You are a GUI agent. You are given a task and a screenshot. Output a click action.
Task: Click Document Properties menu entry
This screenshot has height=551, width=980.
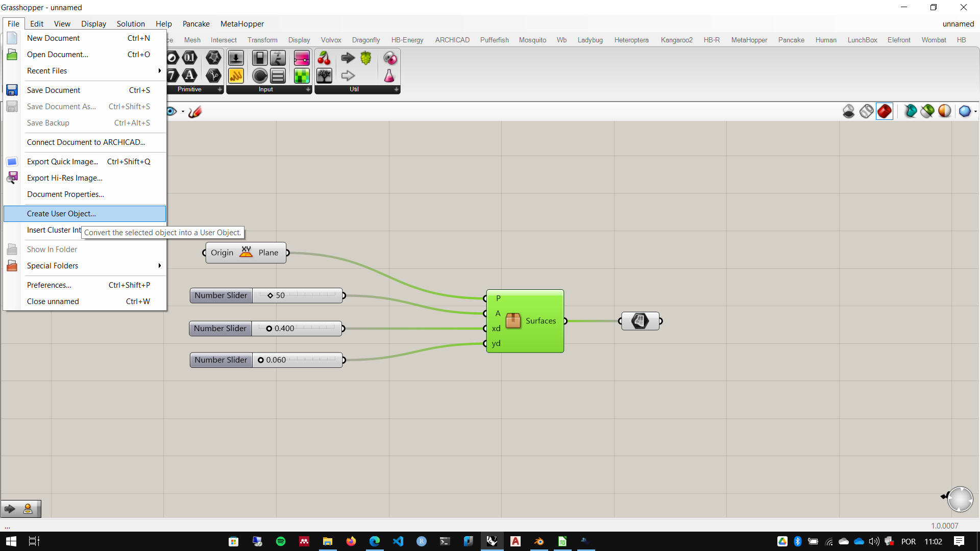(x=85, y=194)
